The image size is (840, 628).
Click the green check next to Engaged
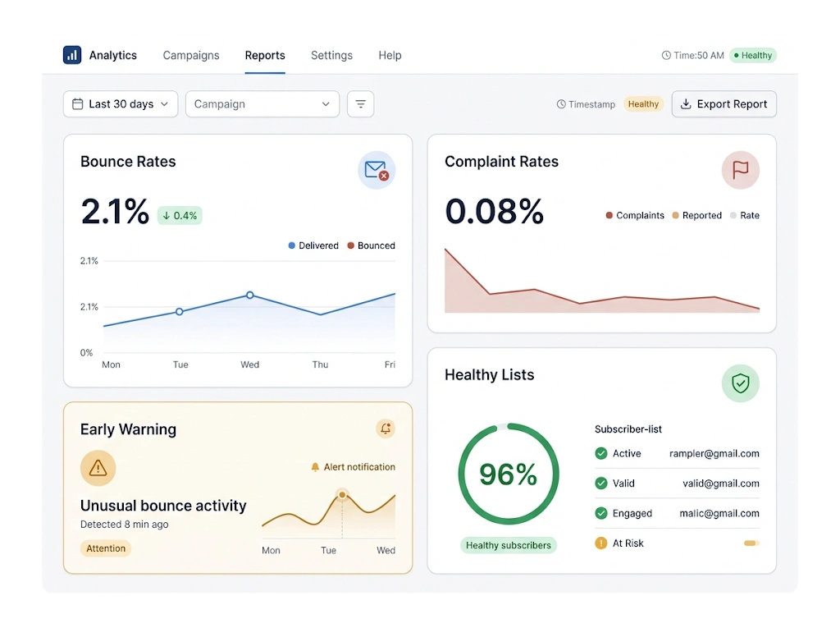pos(601,513)
